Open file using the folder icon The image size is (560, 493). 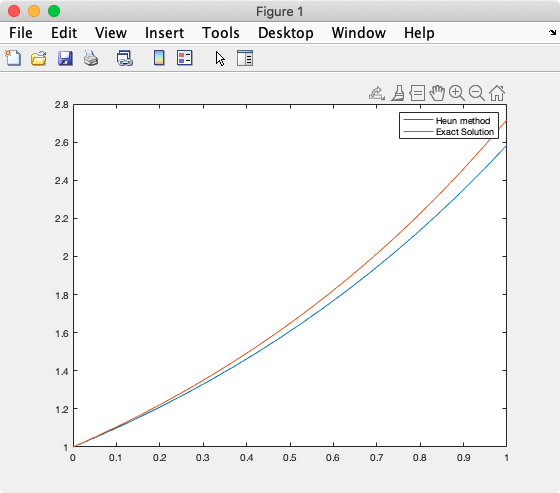click(39, 58)
